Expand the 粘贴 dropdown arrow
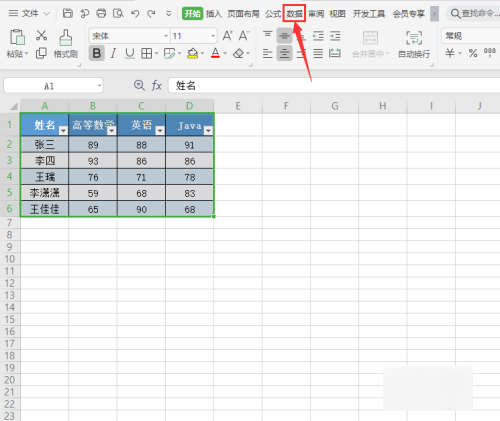Viewport: 500px width, 421px height. pos(26,54)
